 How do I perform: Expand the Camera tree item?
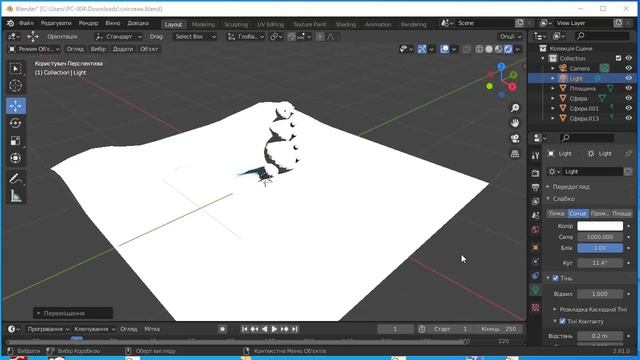[553, 68]
